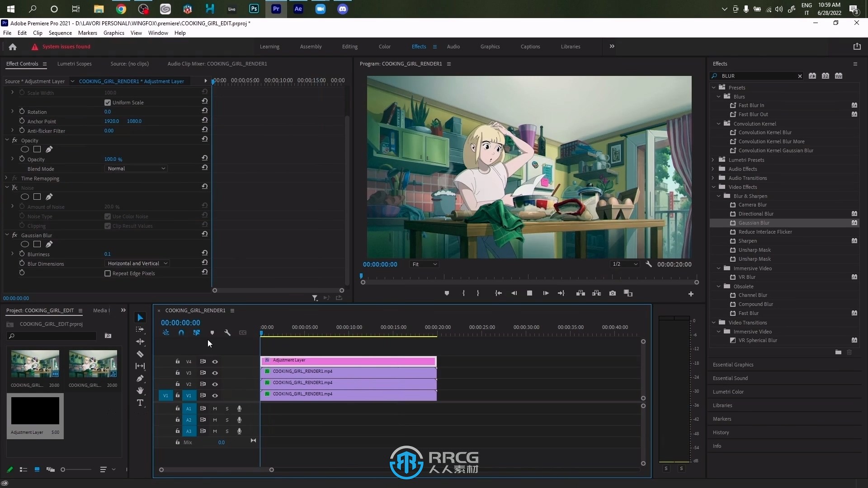Image resolution: width=868 pixels, height=488 pixels.
Task: Open the Markers menu
Action: pos(87,33)
